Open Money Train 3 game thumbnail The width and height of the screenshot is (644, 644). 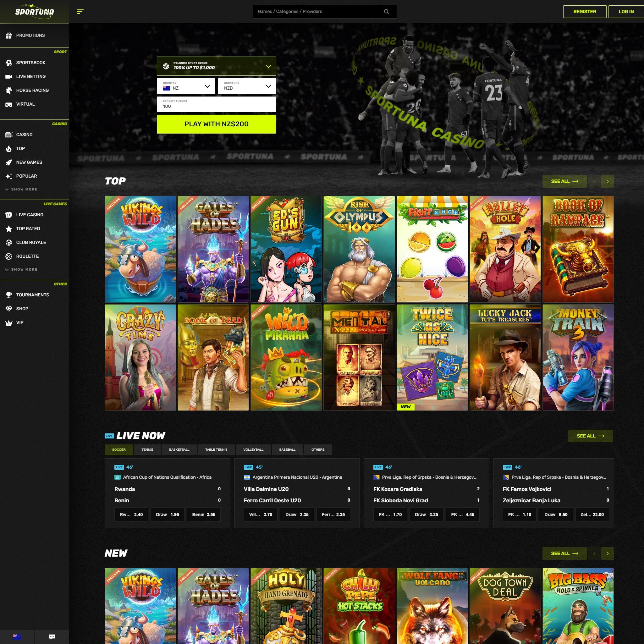click(x=578, y=357)
